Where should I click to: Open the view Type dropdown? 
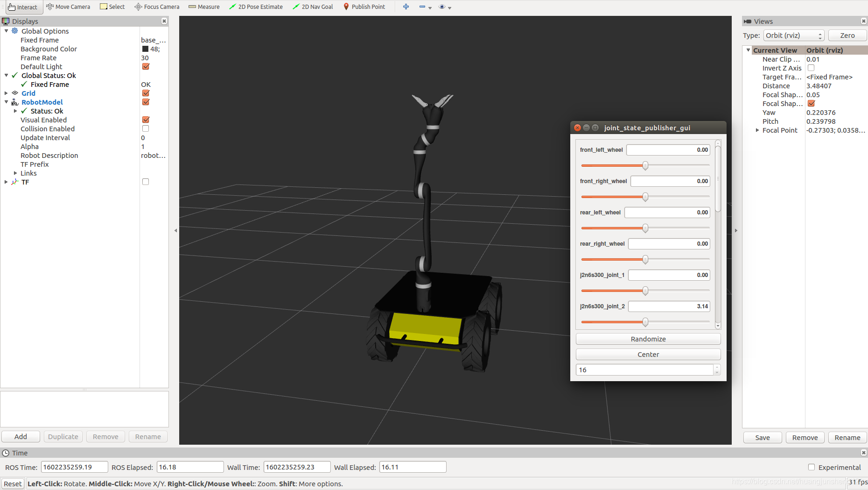pos(794,36)
